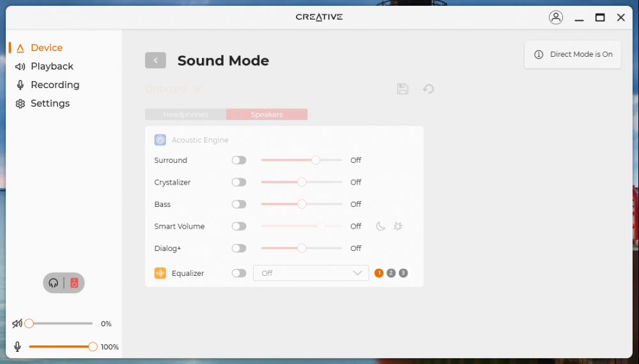
Task: Switch output to speakers icon
Action: click(74, 283)
